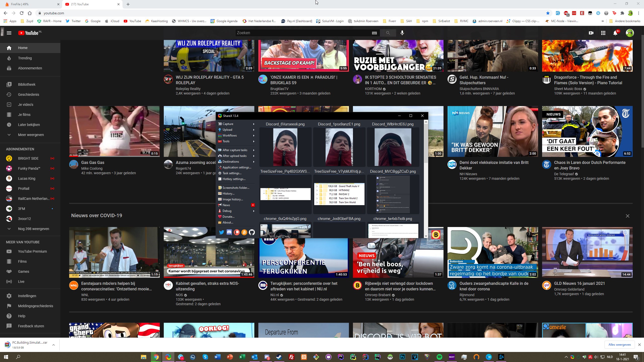Toggle the YouTube hamburger guide menu

(9, 33)
